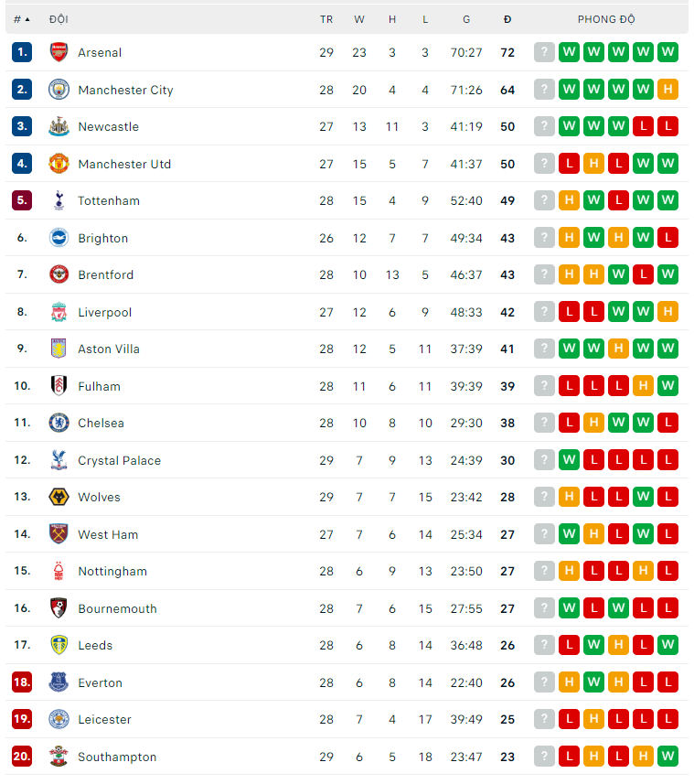Open the Brighton team page link
This screenshot has height=784, width=694.
click(102, 238)
